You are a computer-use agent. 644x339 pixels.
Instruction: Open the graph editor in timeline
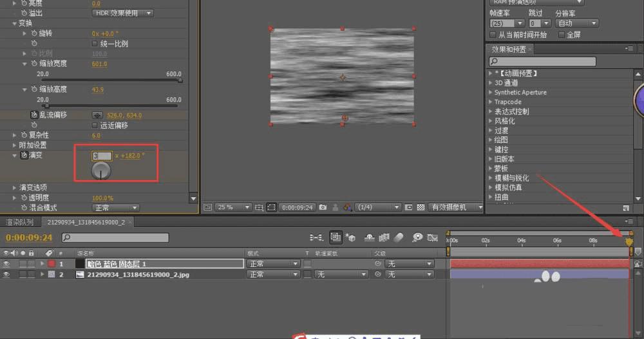click(433, 238)
